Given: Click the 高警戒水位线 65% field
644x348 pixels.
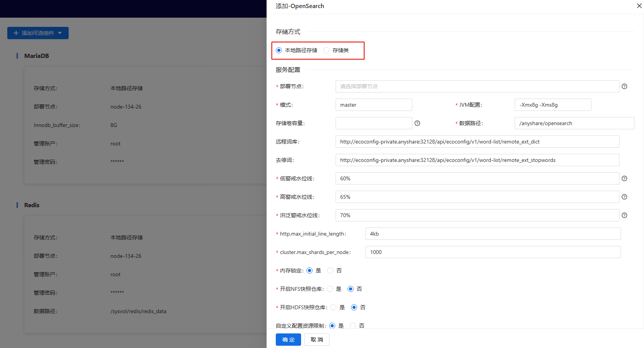Looking at the screenshot, I should point(477,197).
